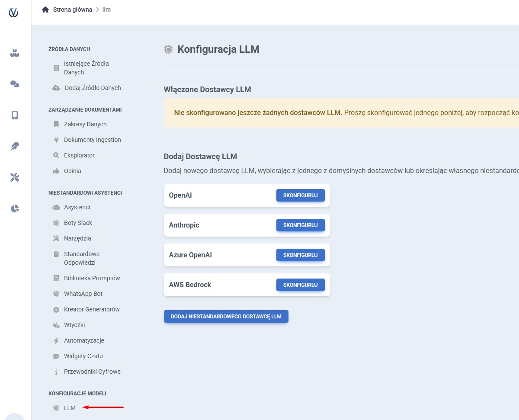This screenshot has width=519, height=420.
Task: Select LLM under Konfiguracje Modeli
Action: (70, 408)
